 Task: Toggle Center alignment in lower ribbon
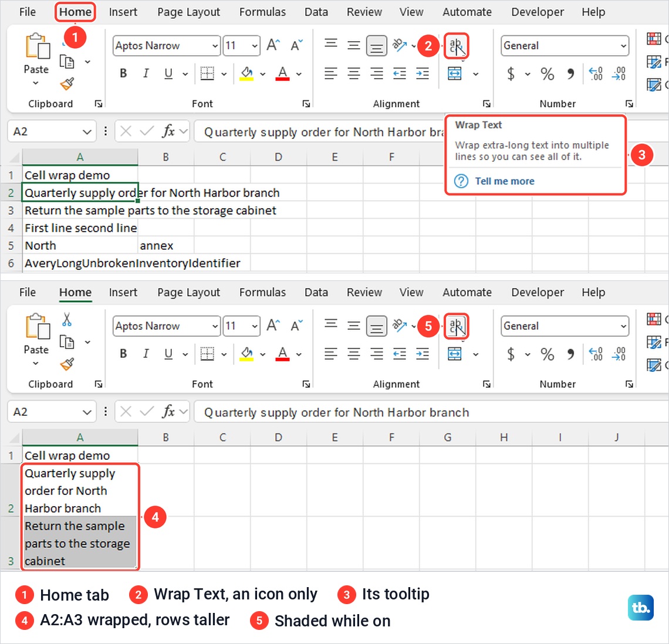tap(353, 354)
